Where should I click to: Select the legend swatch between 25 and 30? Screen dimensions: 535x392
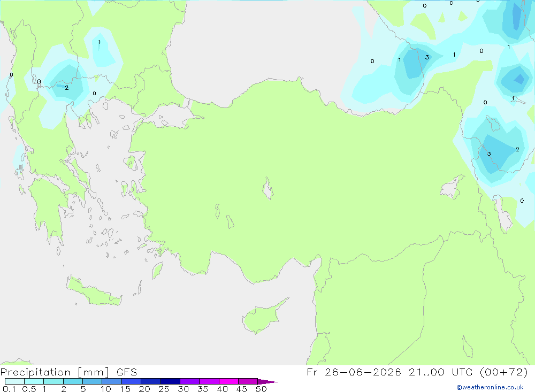(170, 381)
